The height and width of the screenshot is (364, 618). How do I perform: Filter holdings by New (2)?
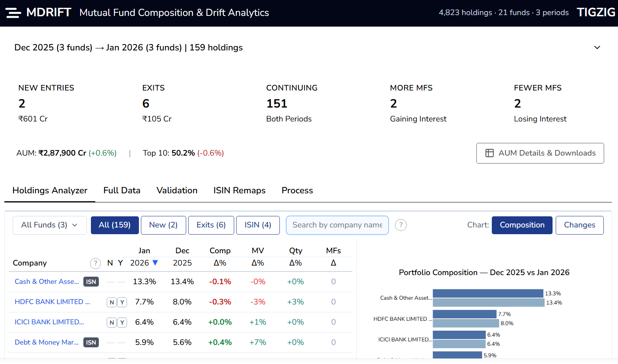(163, 225)
